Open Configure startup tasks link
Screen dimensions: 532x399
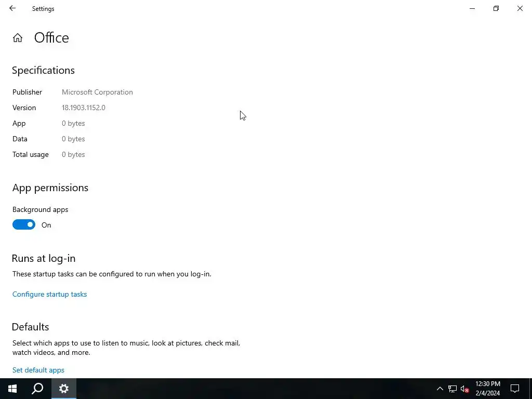click(x=49, y=294)
